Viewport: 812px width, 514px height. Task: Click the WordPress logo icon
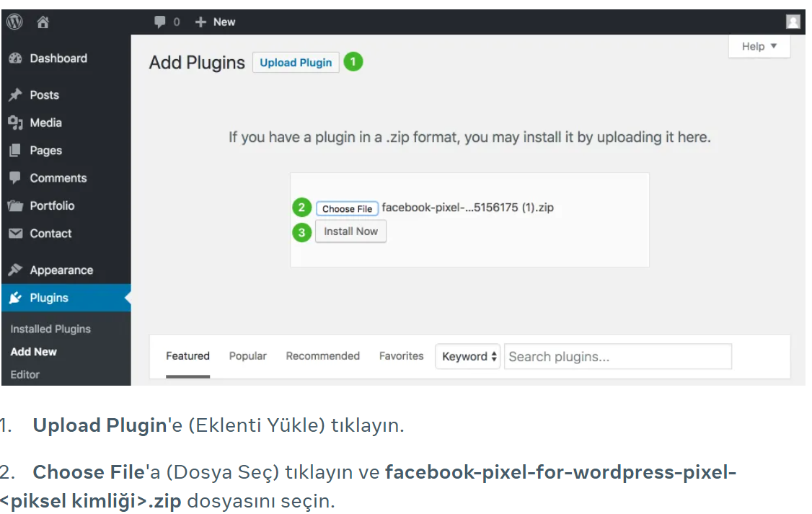(x=14, y=22)
